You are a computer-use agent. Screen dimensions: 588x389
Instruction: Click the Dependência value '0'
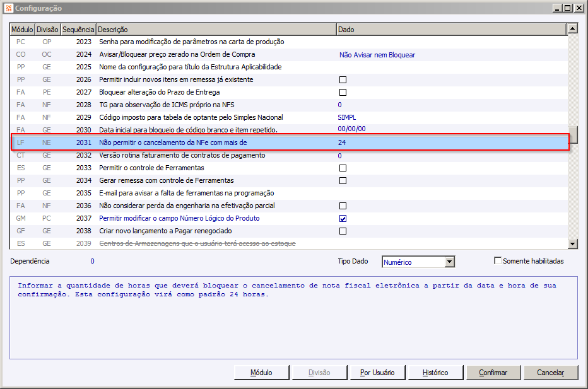coord(92,261)
